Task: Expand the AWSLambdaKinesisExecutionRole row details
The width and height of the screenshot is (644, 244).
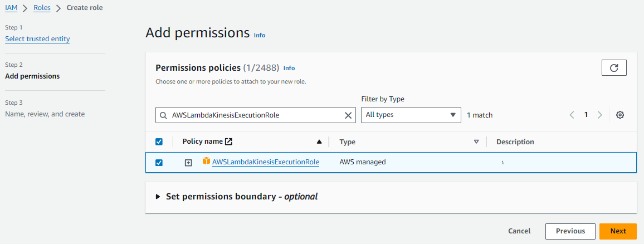Action: pyautogui.click(x=188, y=163)
